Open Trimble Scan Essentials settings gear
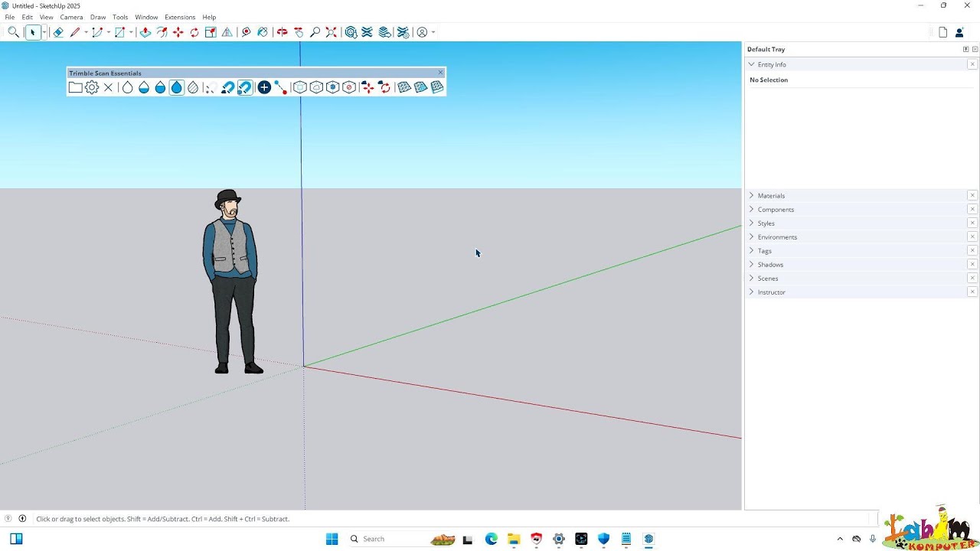Viewport: 980px width, 551px height. [x=92, y=87]
